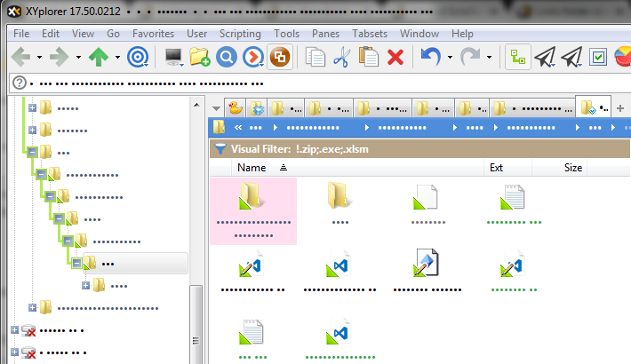The width and height of the screenshot is (631, 364).
Task: Open the Scripting menu
Action: click(x=240, y=33)
